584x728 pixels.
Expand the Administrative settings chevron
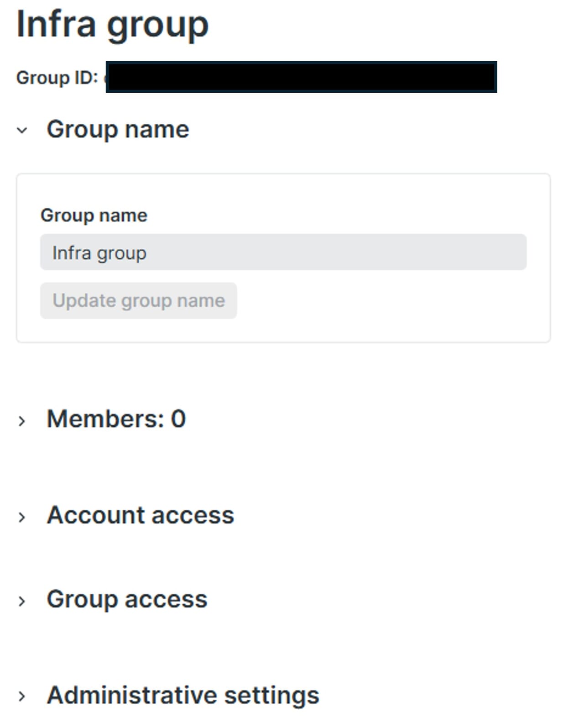[x=22, y=697]
